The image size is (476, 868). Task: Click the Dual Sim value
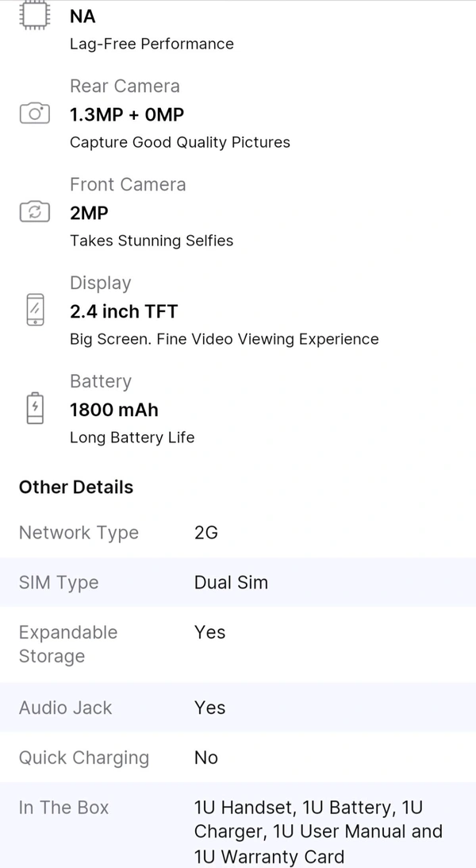pos(231,582)
